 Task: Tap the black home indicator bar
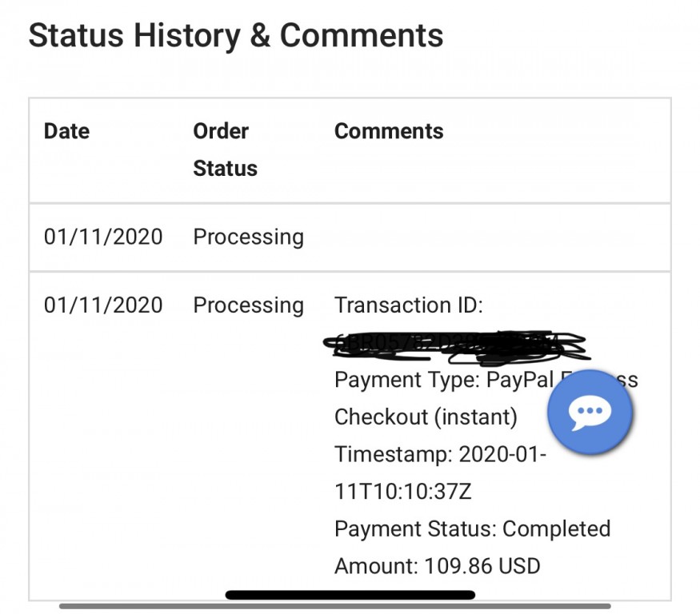[350, 595]
